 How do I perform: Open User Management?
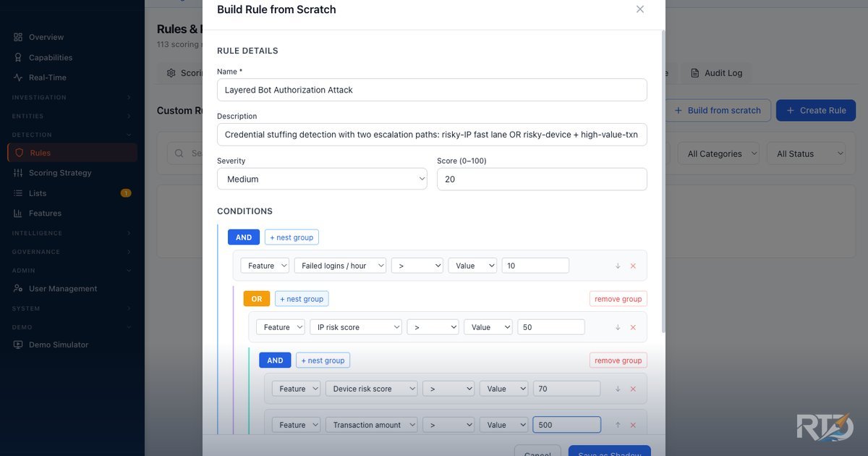click(x=64, y=287)
